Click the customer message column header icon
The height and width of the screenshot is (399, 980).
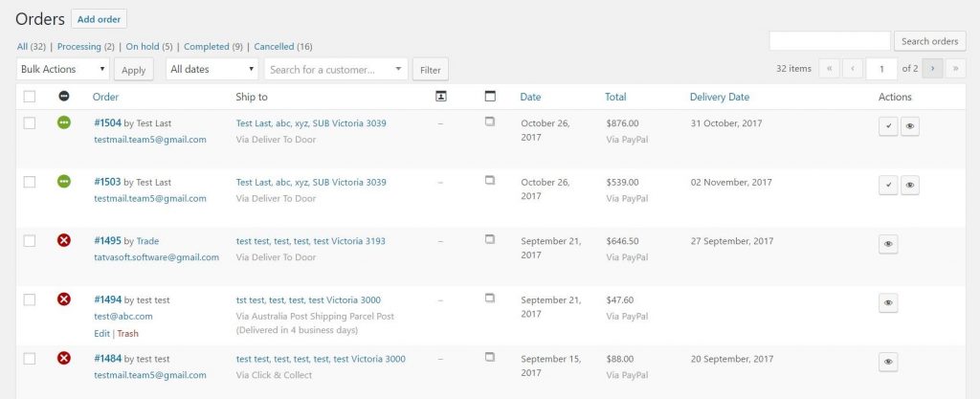point(440,96)
